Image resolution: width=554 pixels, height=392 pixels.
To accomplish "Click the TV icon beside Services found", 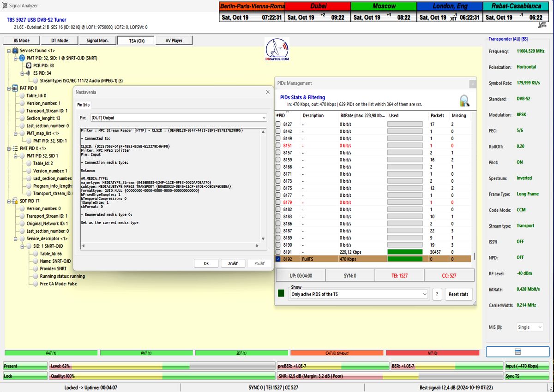I will point(15,50).
